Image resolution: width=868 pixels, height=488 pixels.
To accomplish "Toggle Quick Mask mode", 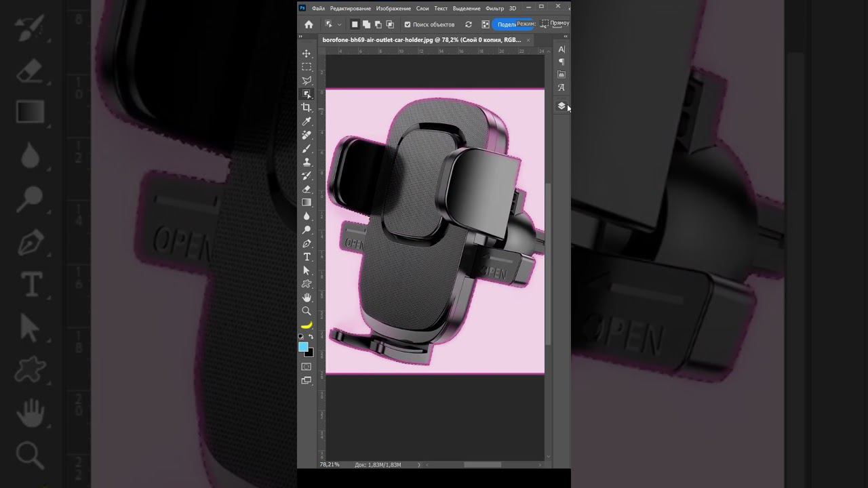I will point(307,367).
